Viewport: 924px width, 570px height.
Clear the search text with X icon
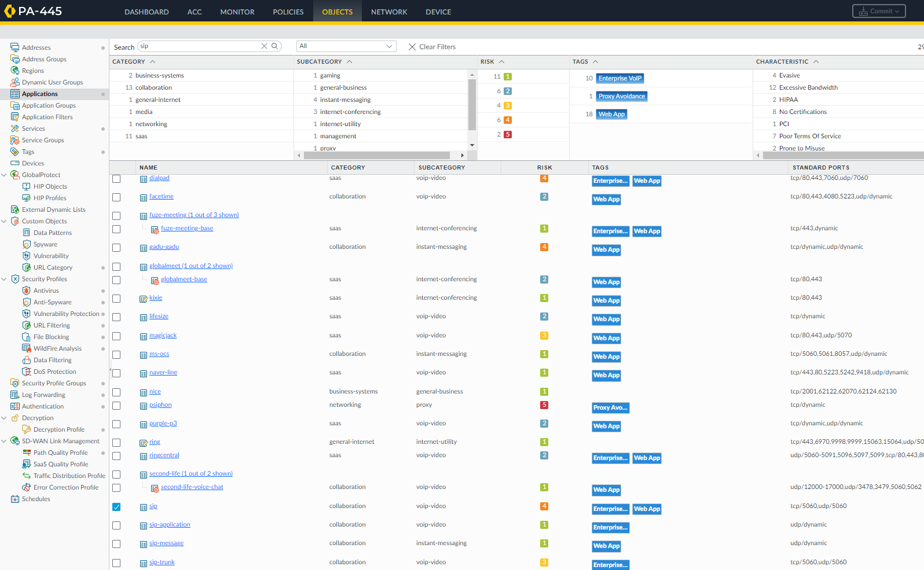click(264, 46)
